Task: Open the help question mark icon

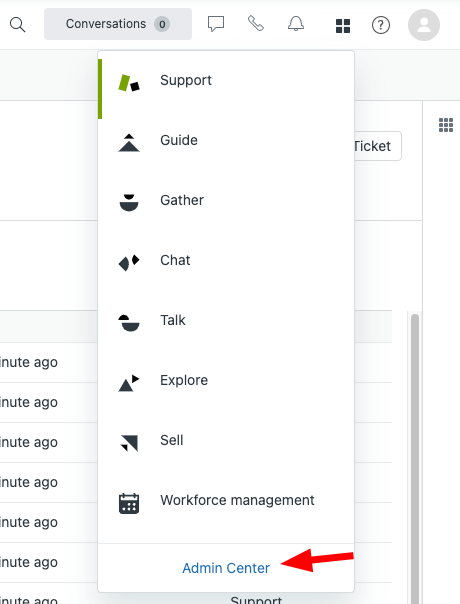Action: [381, 25]
